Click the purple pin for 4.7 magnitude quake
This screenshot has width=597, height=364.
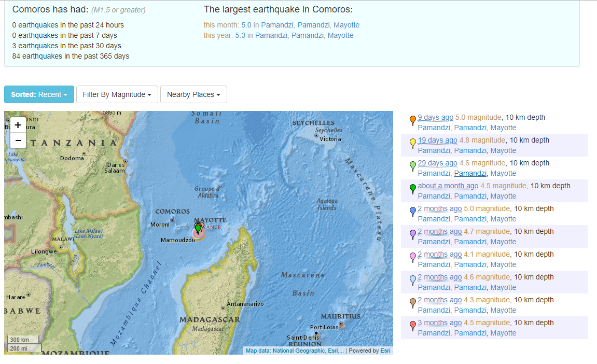pyautogui.click(x=413, y=234)
